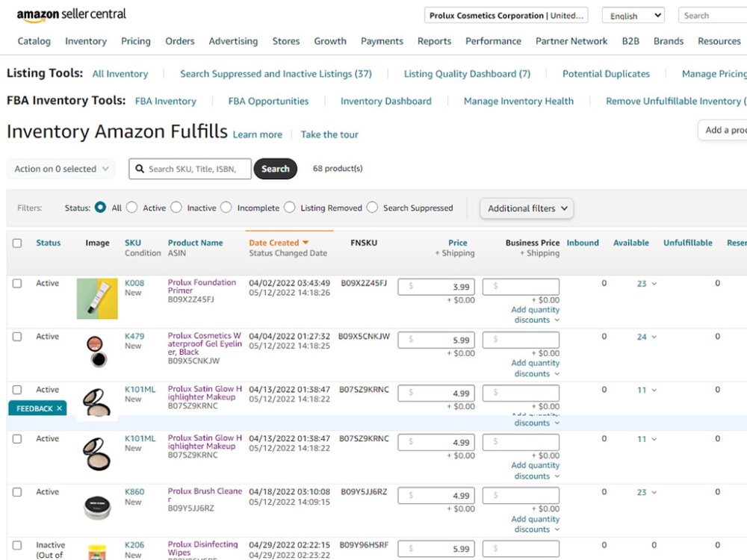This screenshot has height=560, width=747.
Task: Expand the Additional filters dropdown
Action: point(527,208)
